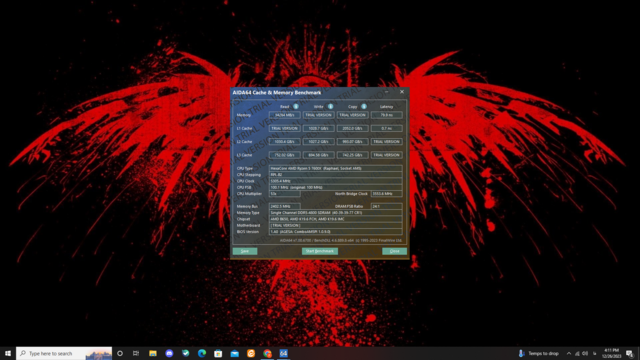
Task: Select the L3 Cache Copy value field
Action: [352, 155]
